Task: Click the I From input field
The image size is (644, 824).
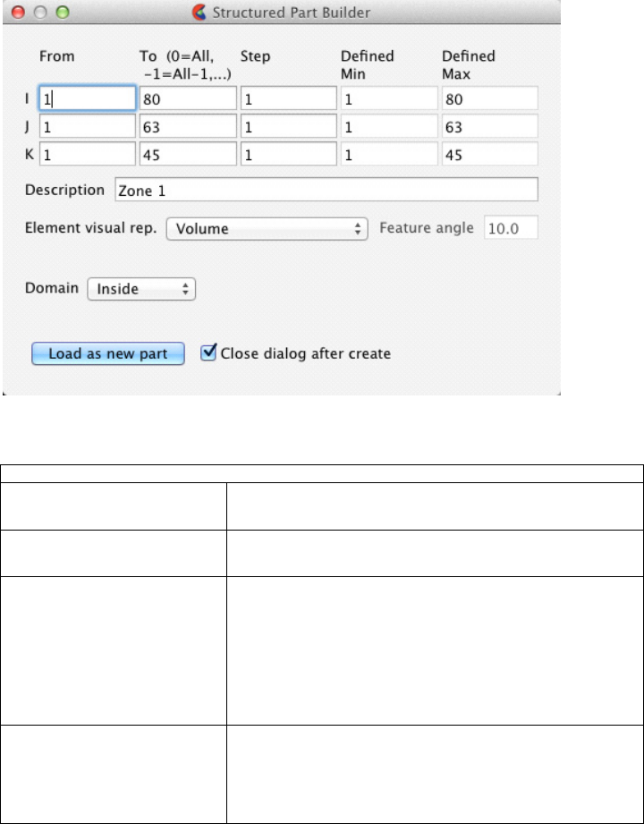Action: click(87, 99)
